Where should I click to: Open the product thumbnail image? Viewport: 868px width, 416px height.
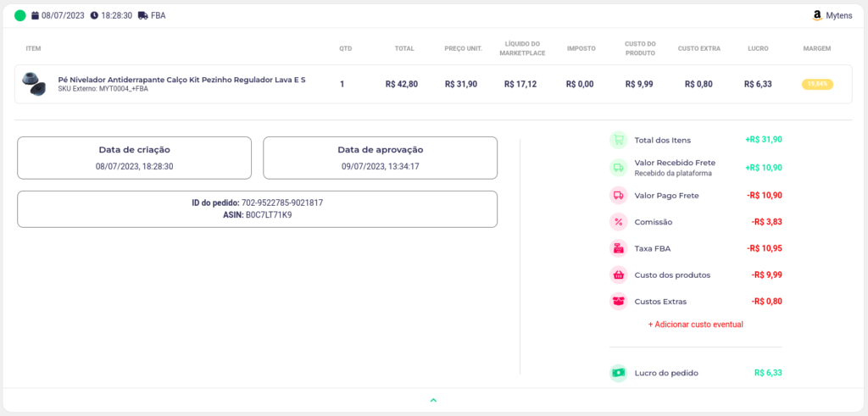click(x=34, y=84)
